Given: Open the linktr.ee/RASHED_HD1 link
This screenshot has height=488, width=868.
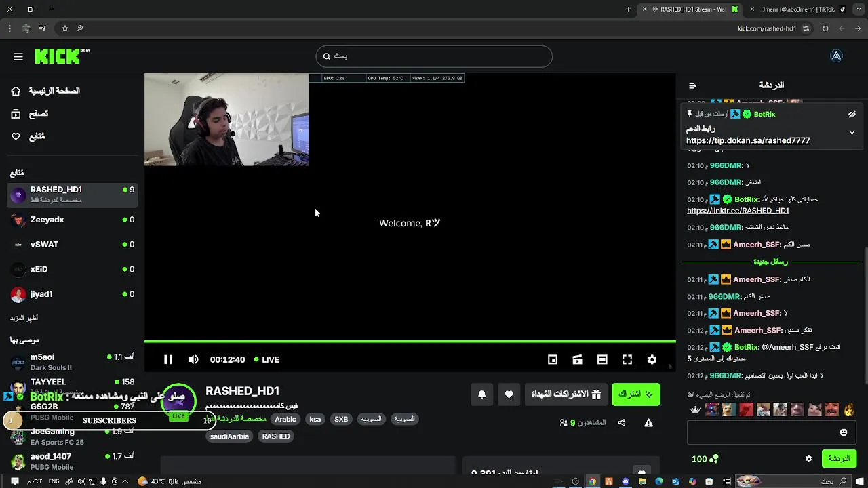Looking at the screenshot, I should pos(738,211).
